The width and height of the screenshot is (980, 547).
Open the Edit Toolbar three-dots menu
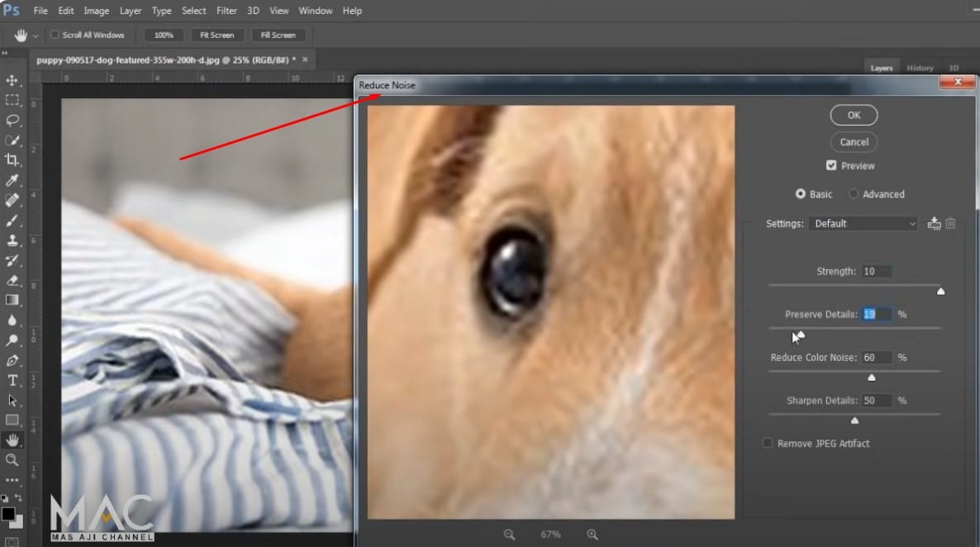(x=12, y=480)
